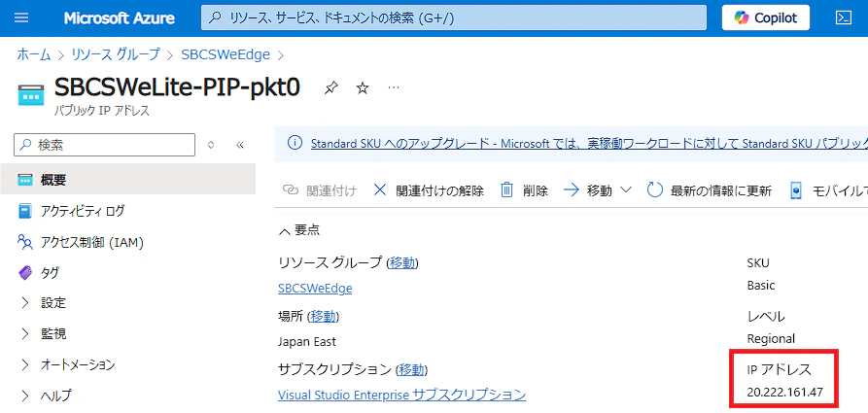Click the Regional level value
The image size is (868, 413).
pyautogui.click(x=771, y=338)
